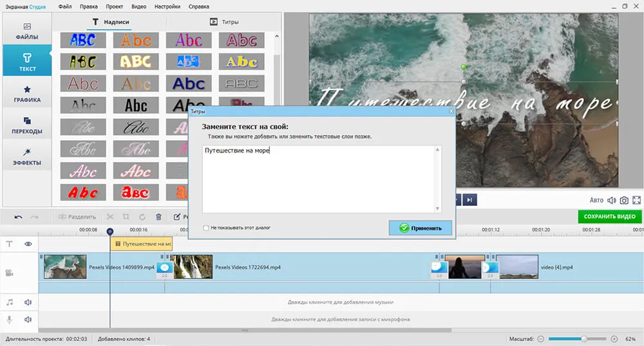Image resolution: width=644 pixels, height=346 pixels.
Task: Click the scissors cut icon
Action: (110, 217)
